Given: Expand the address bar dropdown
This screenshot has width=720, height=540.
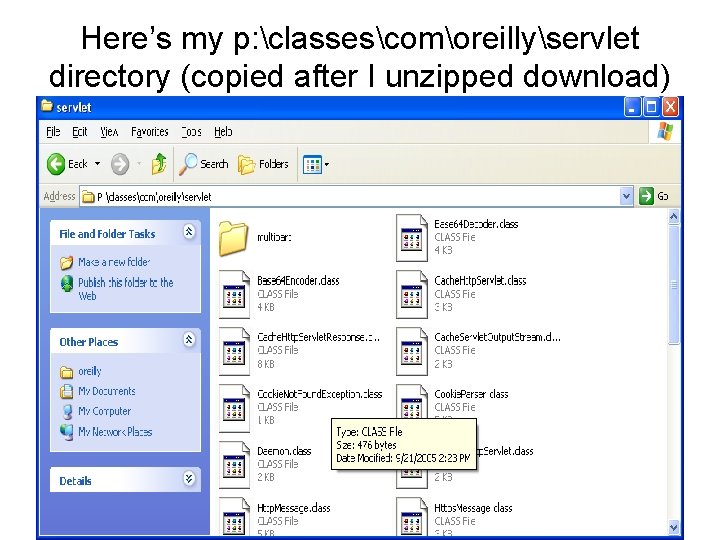Looking at the screenshot, I should (626, 197).
